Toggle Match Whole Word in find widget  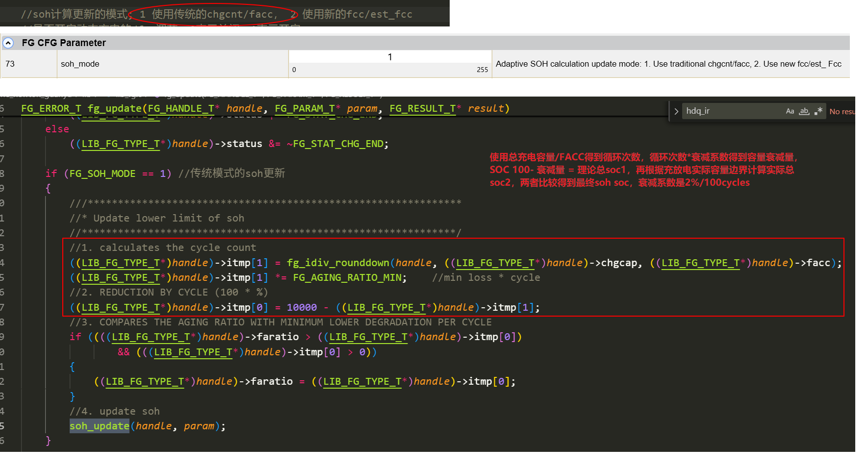[x=804, y=111]
